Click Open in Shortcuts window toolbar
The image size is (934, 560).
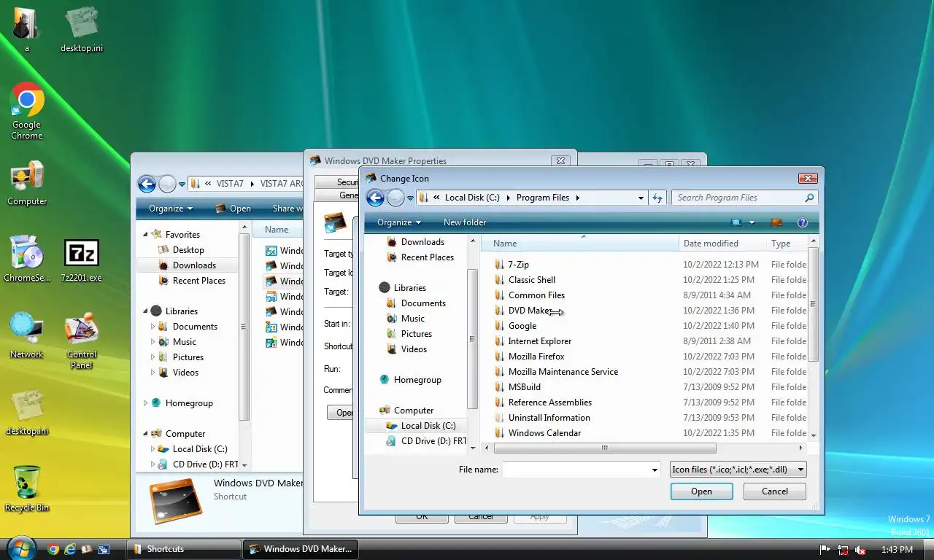point(233,209)
